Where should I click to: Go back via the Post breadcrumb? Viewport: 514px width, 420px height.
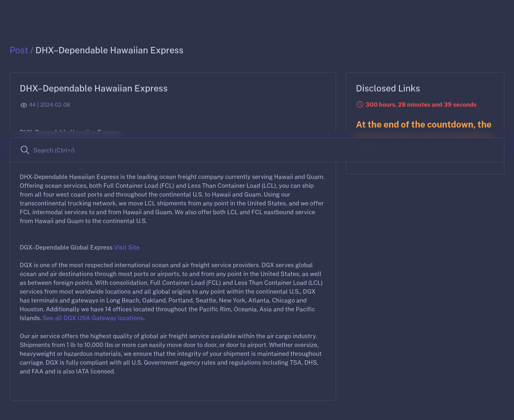pos(19,51)
